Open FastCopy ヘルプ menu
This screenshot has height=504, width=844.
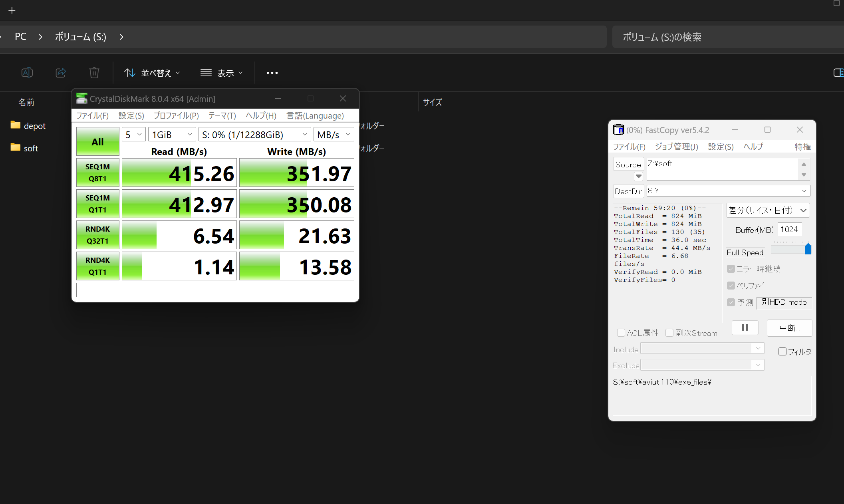coord(753,147)
